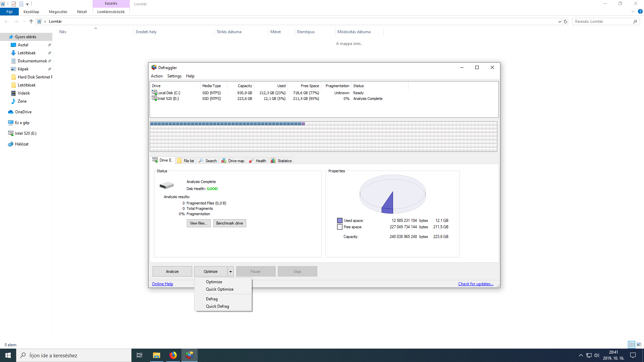Open Videók folder in sidebar
The image size is (644, 362).
click(24, 93)
